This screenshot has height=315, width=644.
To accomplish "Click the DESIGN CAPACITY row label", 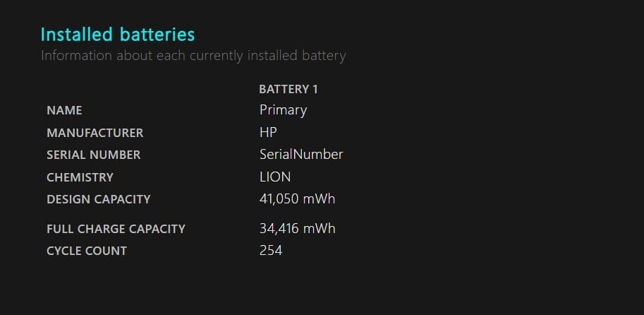I will coord(98,199).
